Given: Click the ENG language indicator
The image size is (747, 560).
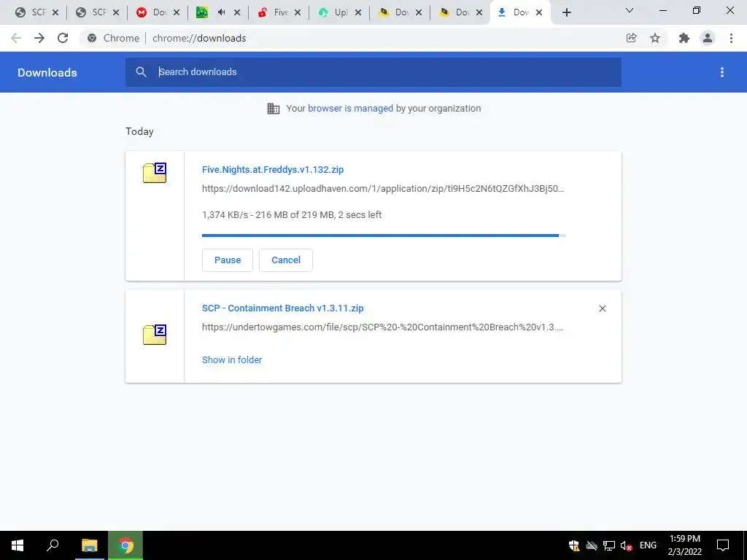Looking at the screenshot, I should pos(648,545).
